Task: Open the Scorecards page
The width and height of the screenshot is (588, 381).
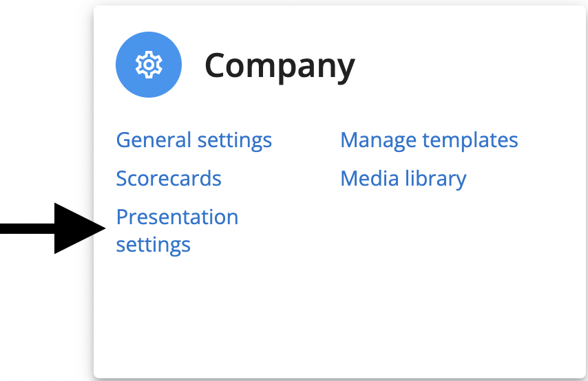Action: click(169, 178)
